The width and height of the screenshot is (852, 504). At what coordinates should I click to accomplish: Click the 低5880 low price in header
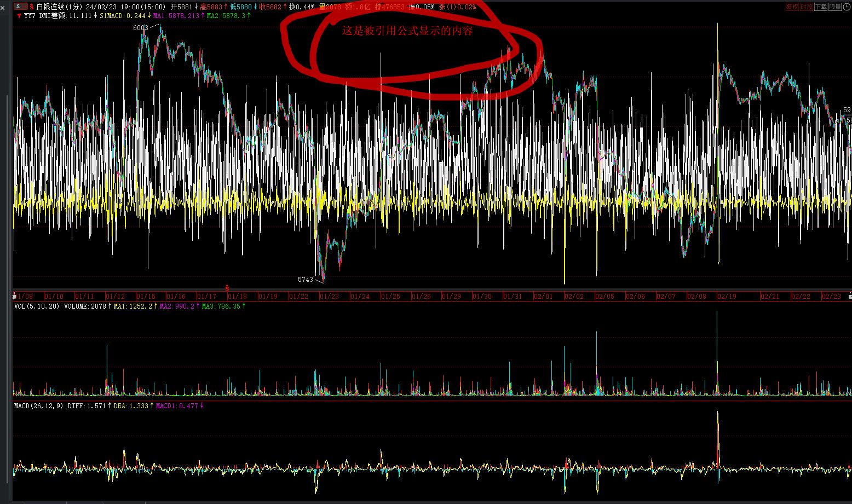click(x=241, y=7)
